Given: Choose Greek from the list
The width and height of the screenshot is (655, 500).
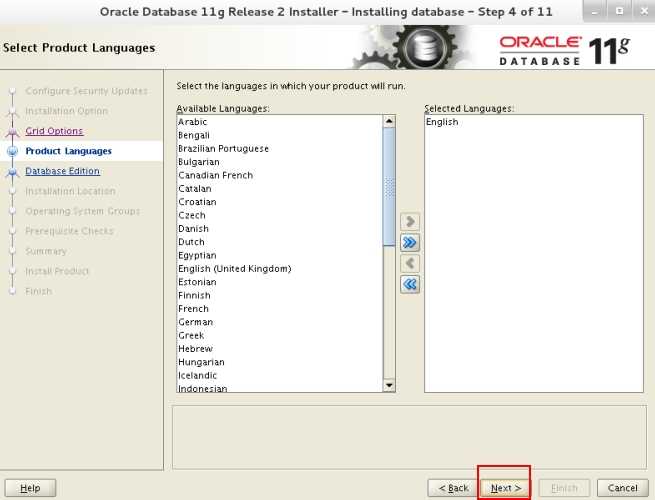Looking at the screenshot, I should [x=279, y=335].
